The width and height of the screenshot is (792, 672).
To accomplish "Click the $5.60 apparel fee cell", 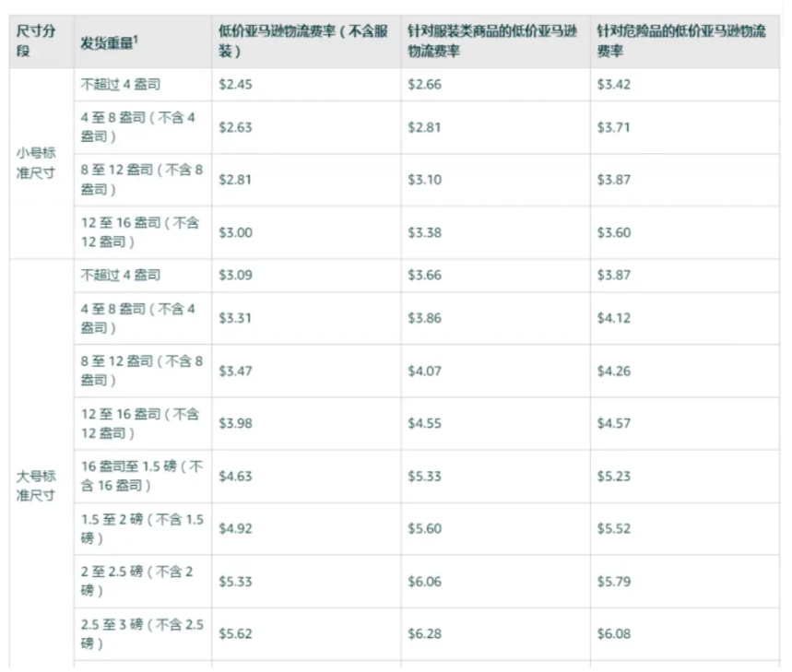I will (x=424, y=529).
